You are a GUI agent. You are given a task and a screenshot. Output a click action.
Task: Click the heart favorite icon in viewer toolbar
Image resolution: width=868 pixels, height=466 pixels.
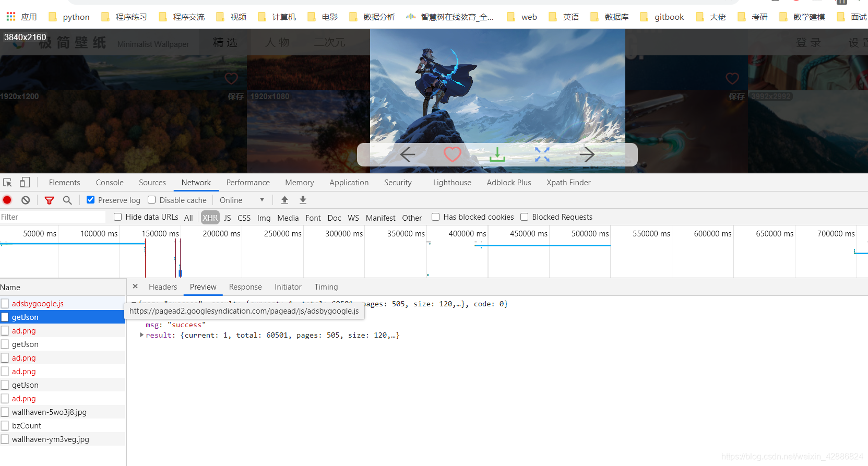click(x=453, y=154)
